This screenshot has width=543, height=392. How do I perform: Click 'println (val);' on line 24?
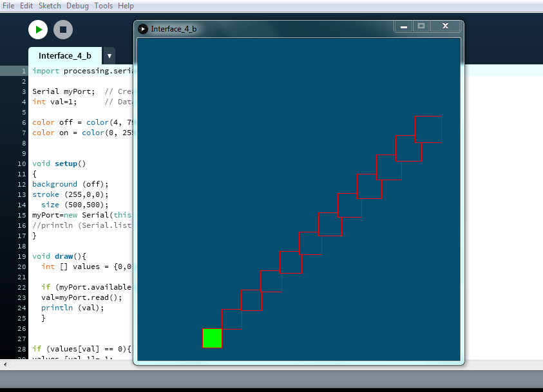(x=72, y=308)
